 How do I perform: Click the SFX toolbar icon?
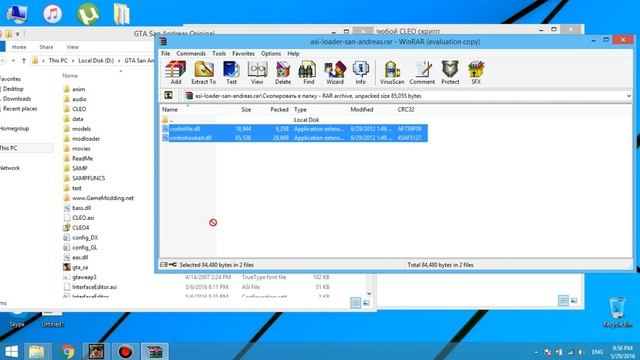(476, 73)
